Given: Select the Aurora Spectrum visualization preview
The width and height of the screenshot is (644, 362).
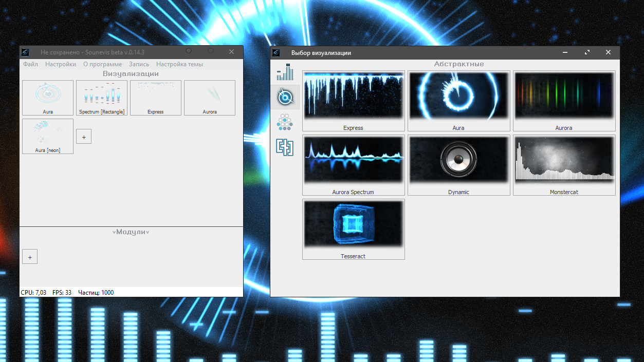Looking at the screenshot, I should (x=353, y=165).
